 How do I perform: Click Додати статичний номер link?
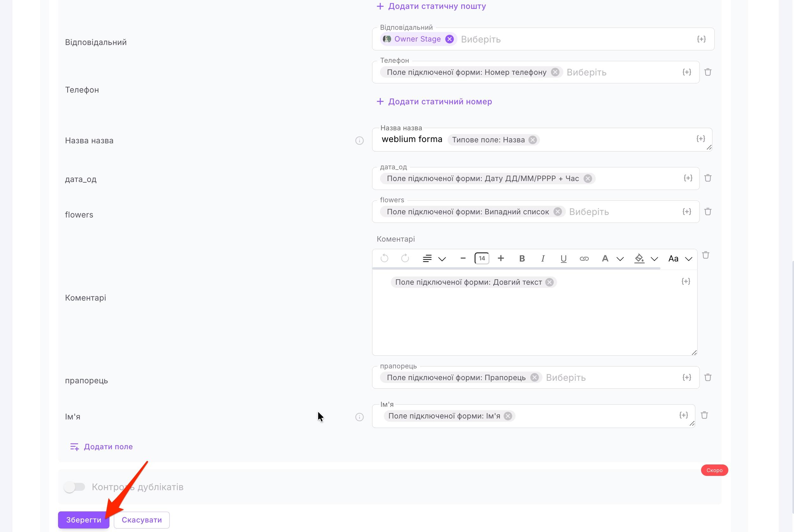pyautogui.click(x=434, y=101)
